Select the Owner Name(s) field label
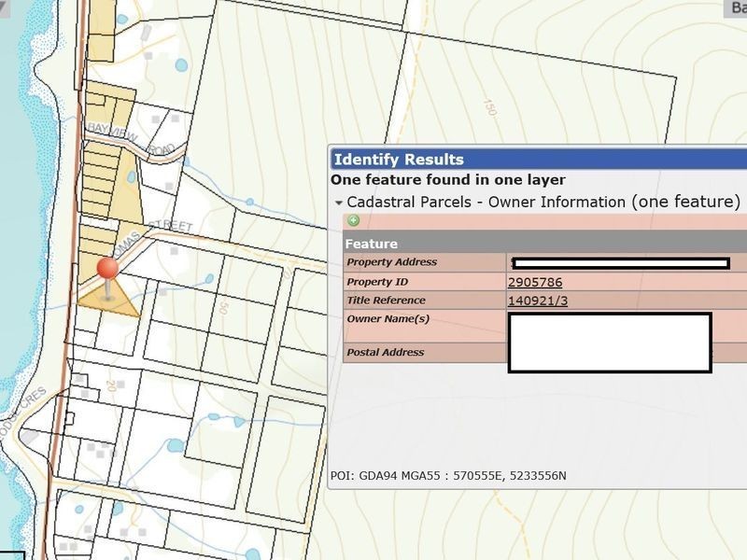 tap(388, 319)
